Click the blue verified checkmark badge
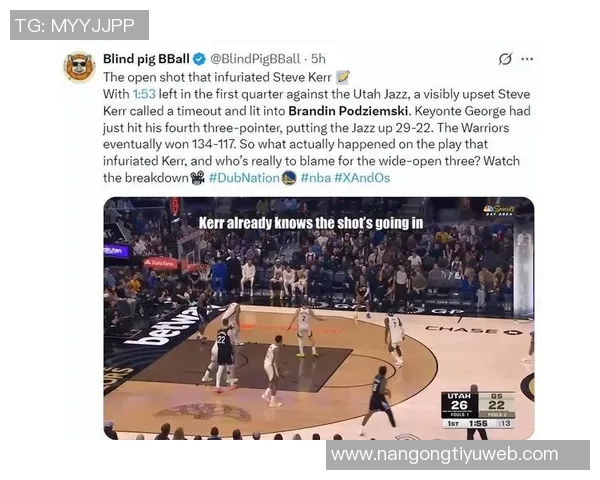Viewport: 600px width, 480px height. coord(199,59)
